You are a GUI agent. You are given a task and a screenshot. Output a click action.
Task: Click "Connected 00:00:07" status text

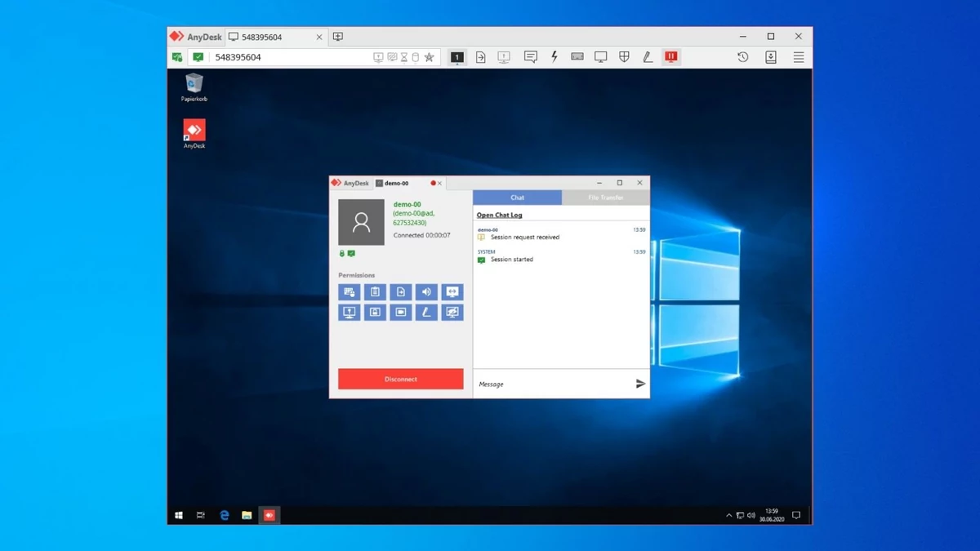click(421, 235)
